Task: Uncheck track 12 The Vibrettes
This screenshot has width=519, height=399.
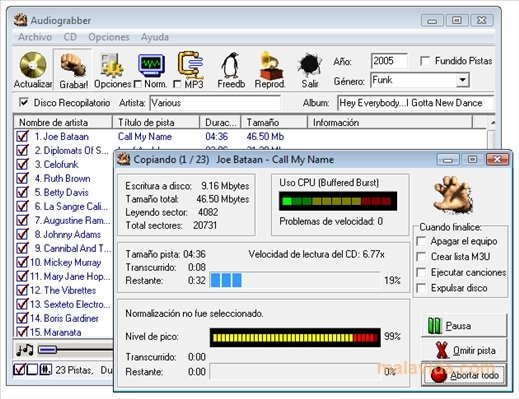Action: 22,290
